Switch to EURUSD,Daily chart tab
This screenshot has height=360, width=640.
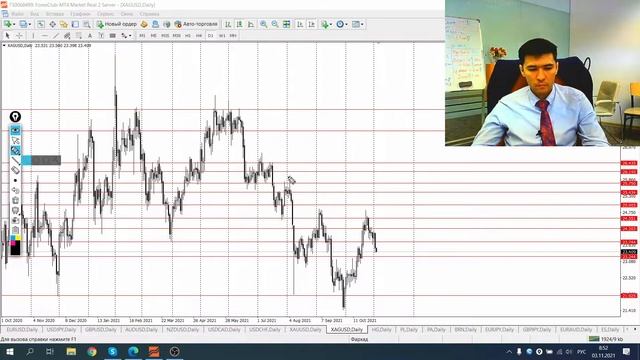point(22,329)
